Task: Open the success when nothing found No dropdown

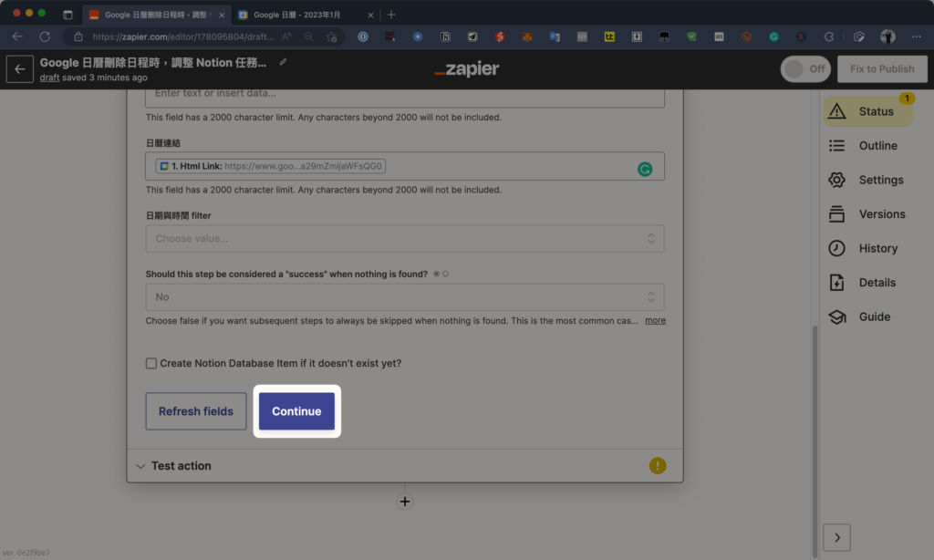Action: click(x=405, y=296)
